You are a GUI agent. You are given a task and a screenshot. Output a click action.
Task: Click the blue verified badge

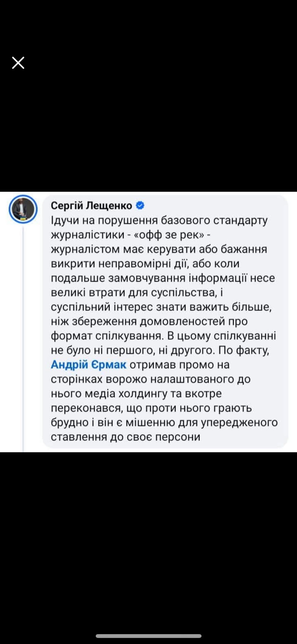pyautogui.click(x=140, y=206)
